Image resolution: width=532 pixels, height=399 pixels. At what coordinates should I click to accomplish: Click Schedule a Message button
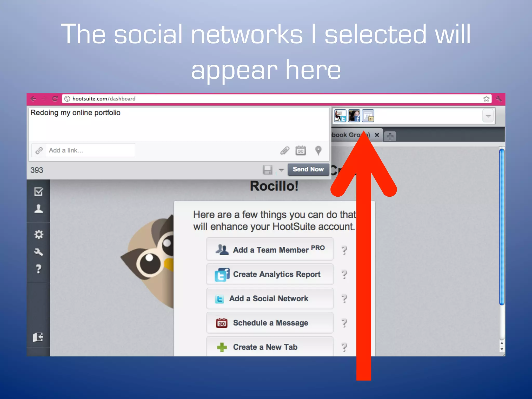tap(270, 323)
